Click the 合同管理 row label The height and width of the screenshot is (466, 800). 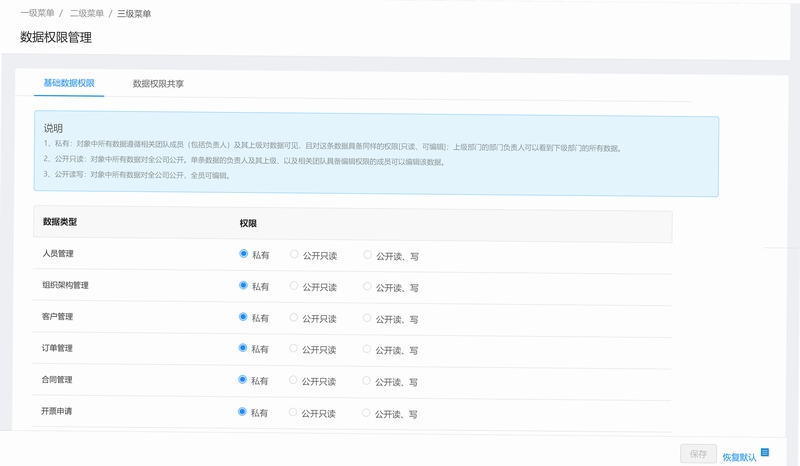tap(57, 379)
